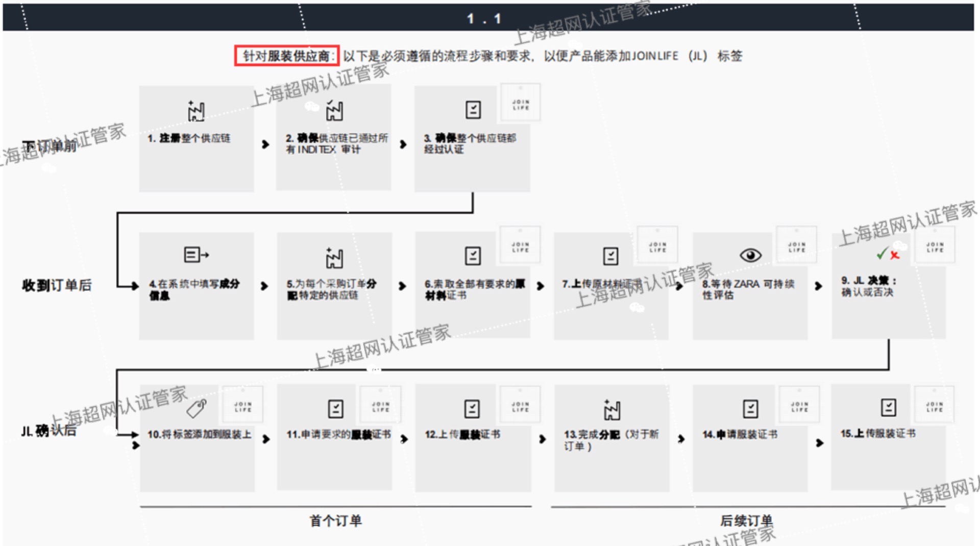Click the '12. 上传服装证书' text
This screenshot has height=546, width=980.
[462, 434]
